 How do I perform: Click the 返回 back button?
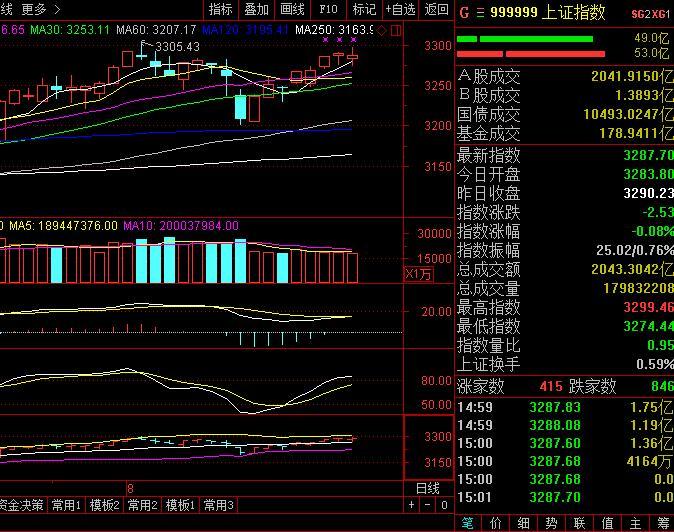click(437, 10)
